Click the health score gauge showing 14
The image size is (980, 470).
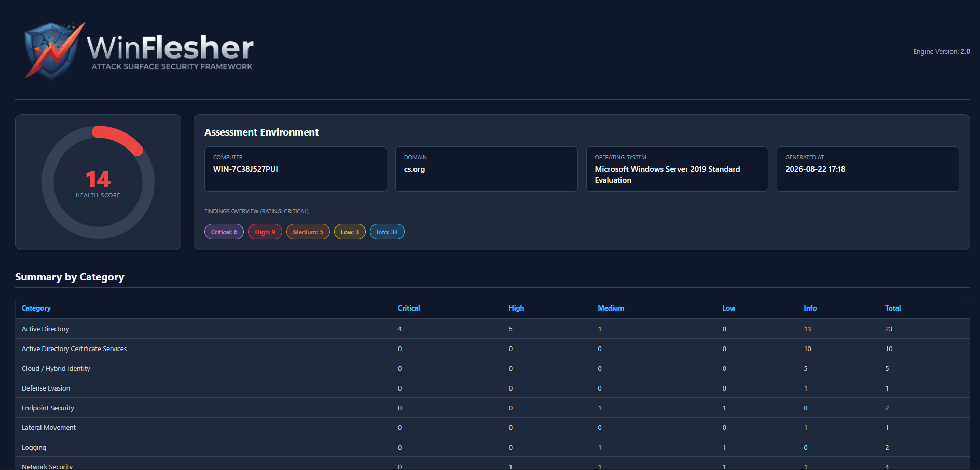point(98,182)
